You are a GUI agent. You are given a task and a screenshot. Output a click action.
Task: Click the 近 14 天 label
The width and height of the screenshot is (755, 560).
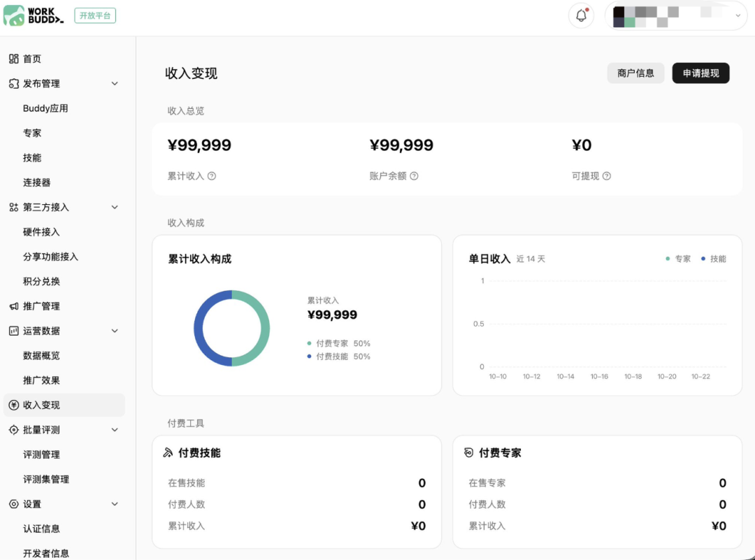click(x=531, y=259)
